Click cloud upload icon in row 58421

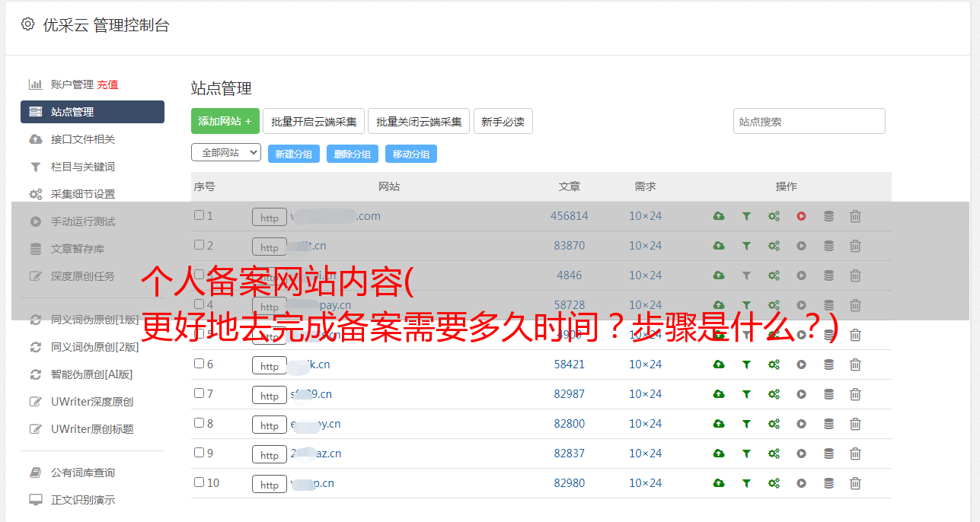click(719, 364)
